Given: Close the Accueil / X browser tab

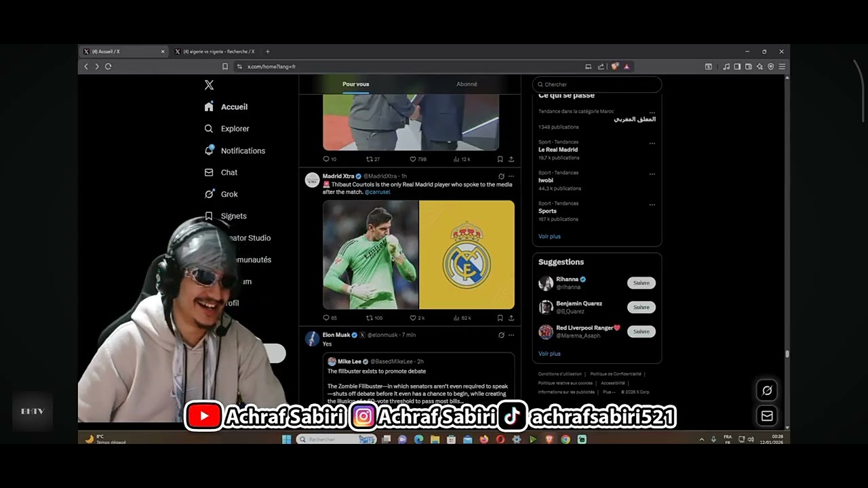Looking at the screenshot, I should pos(163,52).
